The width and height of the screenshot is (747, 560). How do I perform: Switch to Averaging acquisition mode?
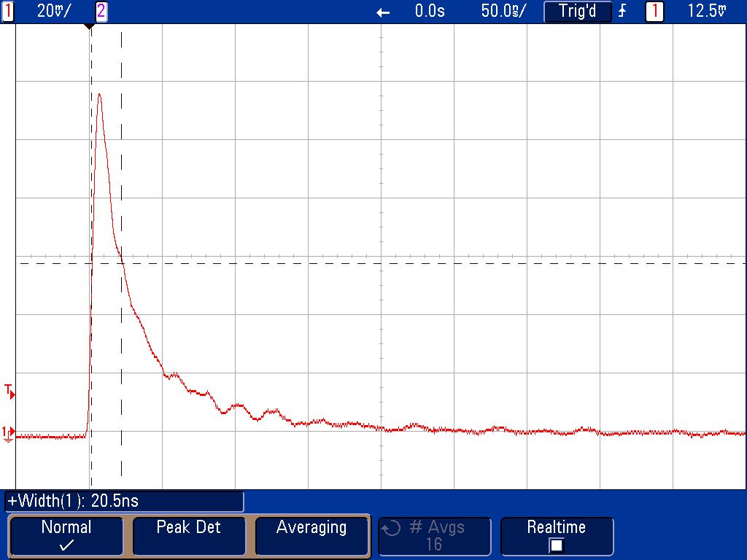click(311, 536)
